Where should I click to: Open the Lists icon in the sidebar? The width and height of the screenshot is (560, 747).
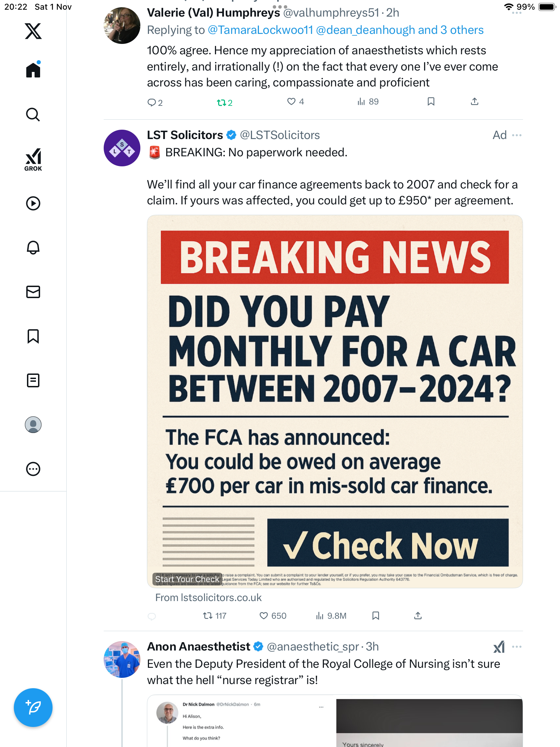tap(33, 380)
